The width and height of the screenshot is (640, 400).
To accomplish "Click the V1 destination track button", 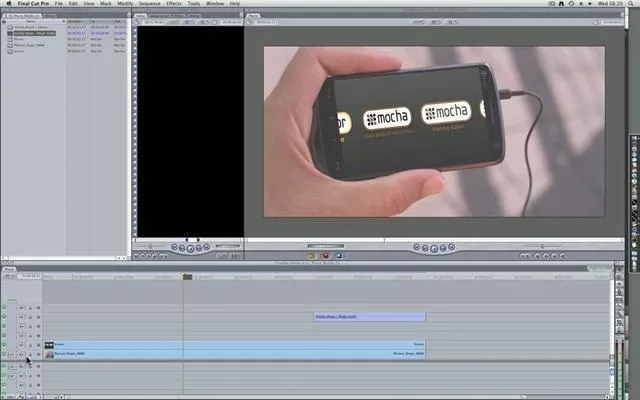I will pos(21,354).
